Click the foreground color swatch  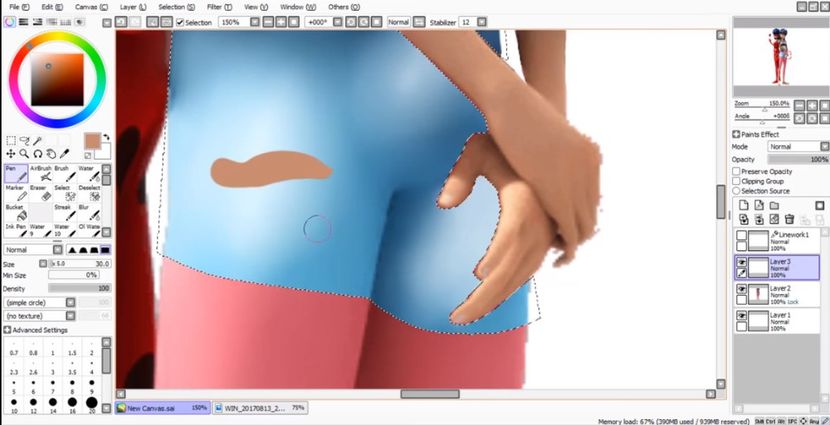92,141
